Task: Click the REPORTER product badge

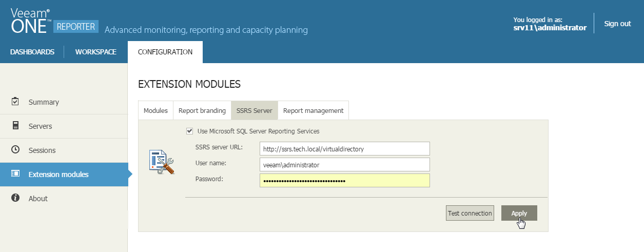Action: tap(76, 27)
